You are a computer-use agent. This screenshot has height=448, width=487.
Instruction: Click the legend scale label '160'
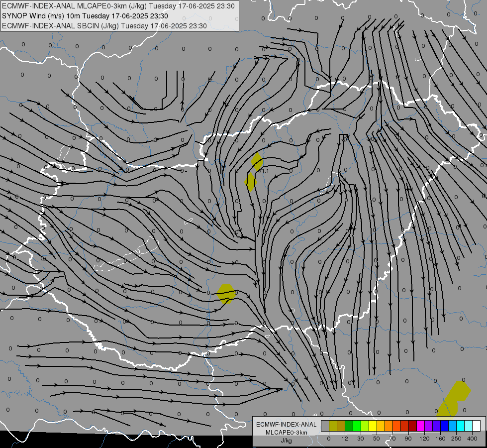coord(440,439)
